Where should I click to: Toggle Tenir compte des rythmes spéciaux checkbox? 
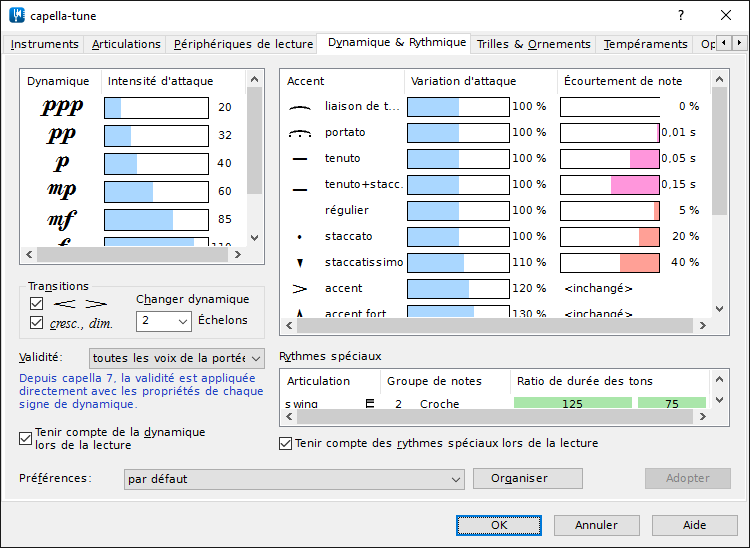285,443
